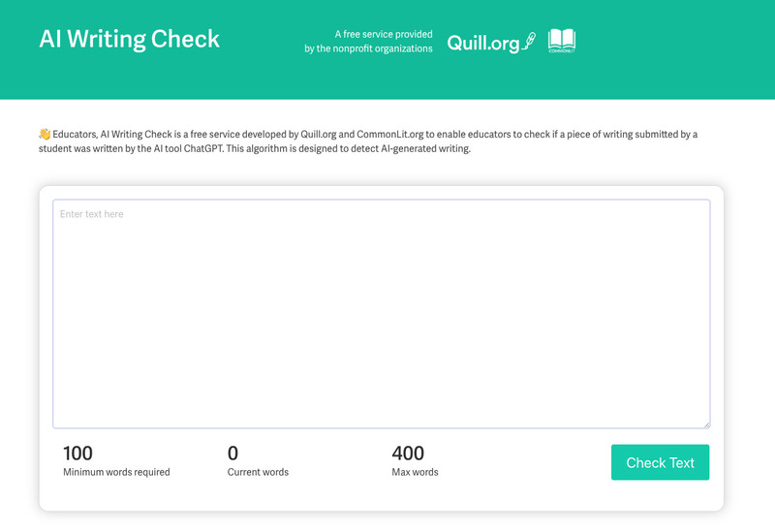Click the 400 max words number
The height and width of the screenshot is (532, 775).
(x=408, y=453)
